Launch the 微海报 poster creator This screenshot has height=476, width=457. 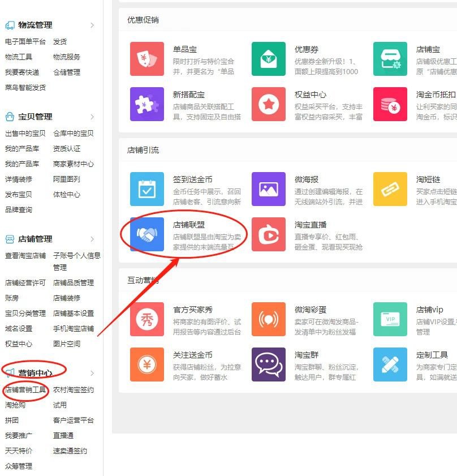(268, 189)
